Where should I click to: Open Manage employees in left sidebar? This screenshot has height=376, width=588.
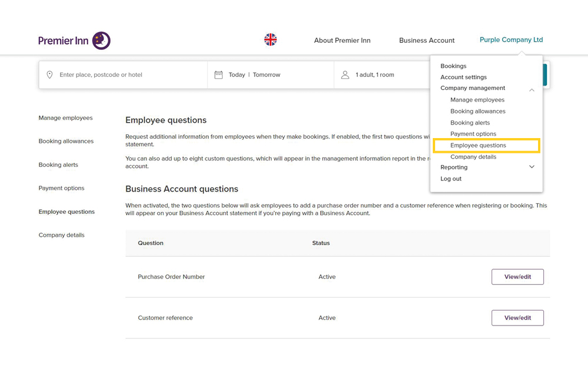point(66,118)
